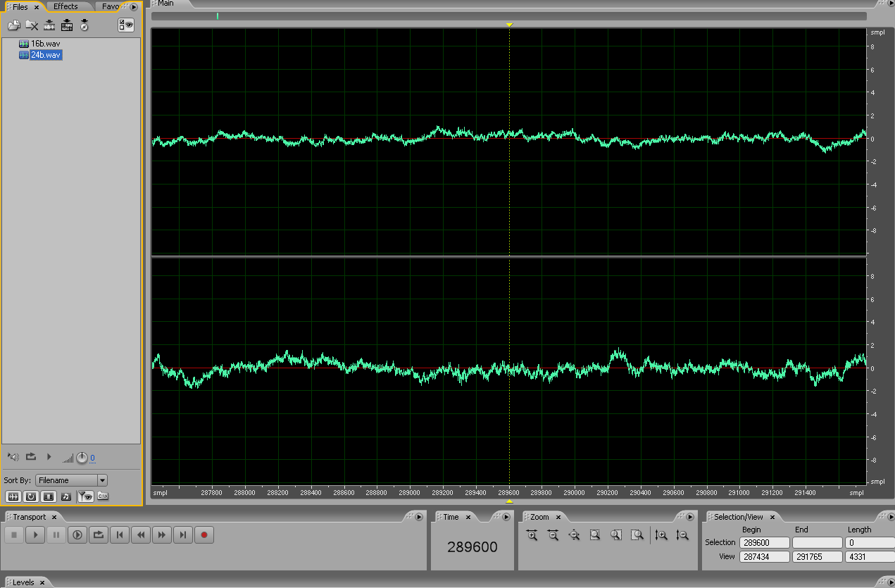Click Zoom Out Horizontally icon
This screenshot has height=588, width=895.
coord(553,535)
